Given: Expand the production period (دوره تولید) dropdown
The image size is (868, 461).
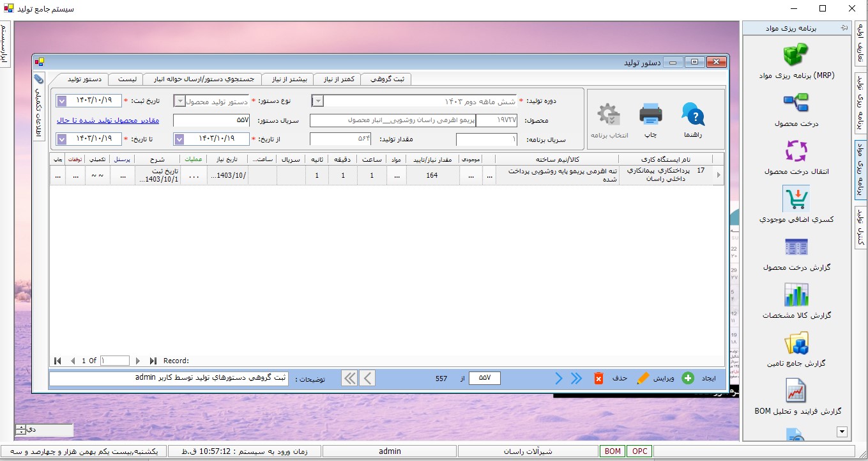Looking at the screenshot, I should pos(317,101).
